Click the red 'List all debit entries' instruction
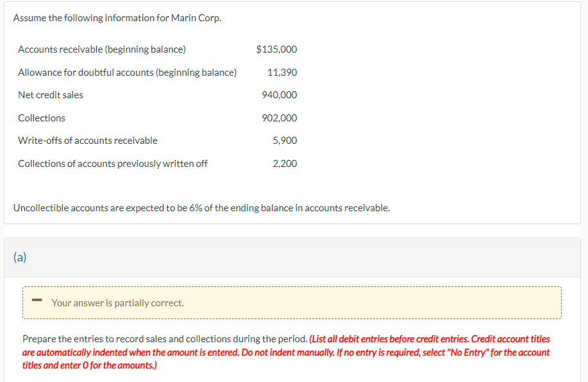588x382 pixels. pyautogui.click(x=389, y=339)
